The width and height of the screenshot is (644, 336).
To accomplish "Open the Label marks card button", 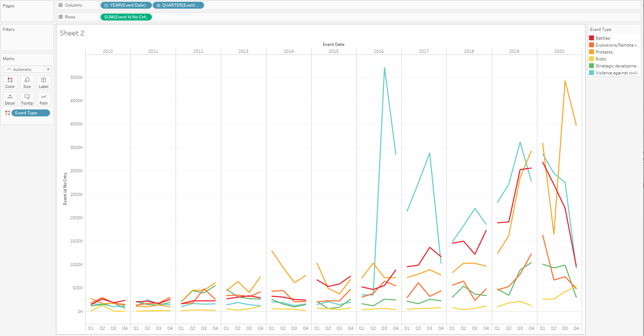I will pos(44,82).
